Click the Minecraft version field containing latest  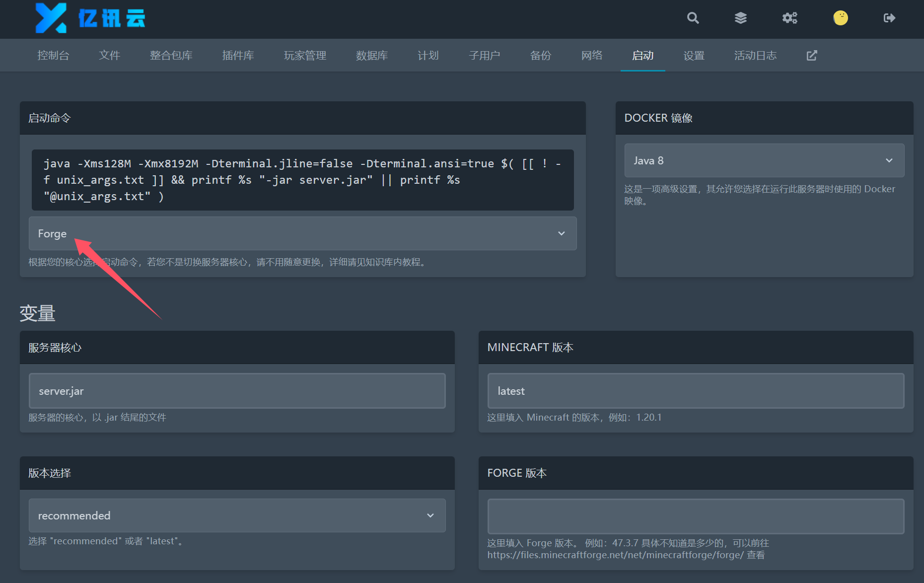(x=696, y=391)
